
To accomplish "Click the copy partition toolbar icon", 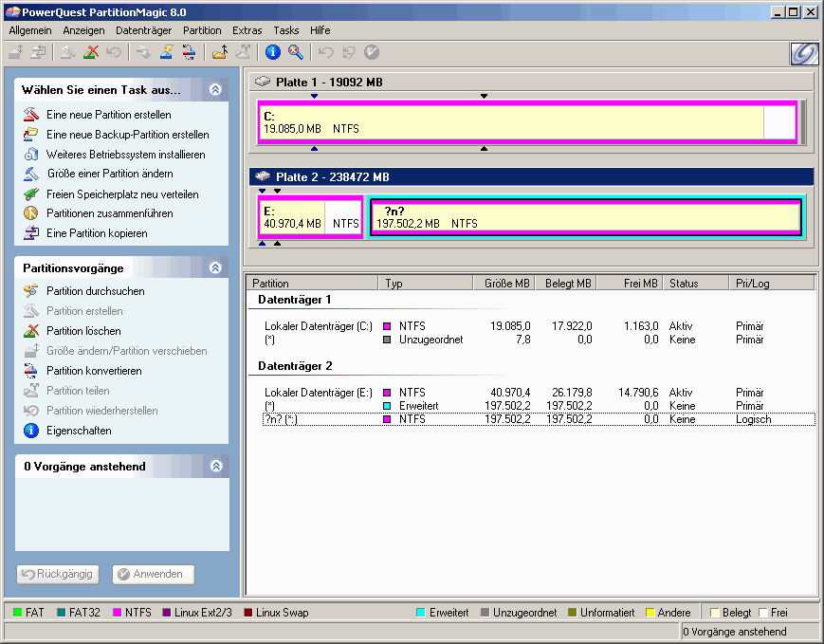I will pos(38,52).
